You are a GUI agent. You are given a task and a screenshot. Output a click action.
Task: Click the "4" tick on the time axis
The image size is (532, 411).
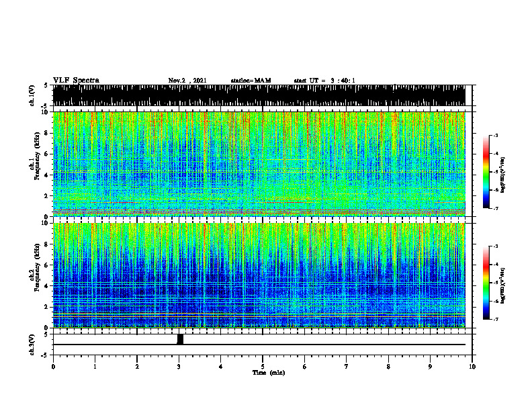(x=220, y=367)
